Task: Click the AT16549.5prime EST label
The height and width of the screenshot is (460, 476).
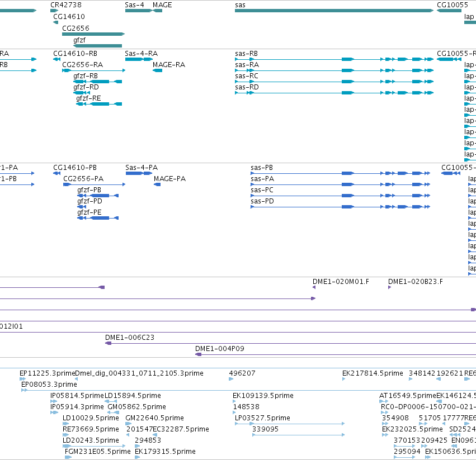Action: click(407, 396)
